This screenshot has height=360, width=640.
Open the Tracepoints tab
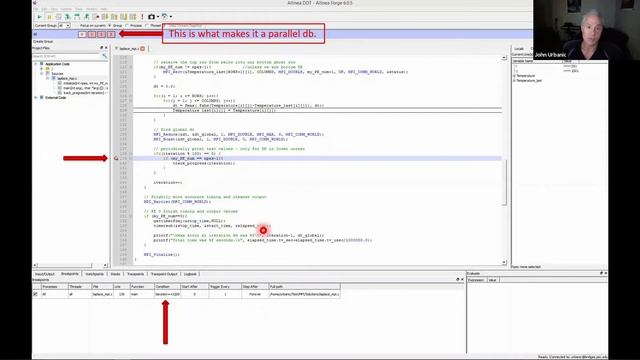[x=135, y=274]
